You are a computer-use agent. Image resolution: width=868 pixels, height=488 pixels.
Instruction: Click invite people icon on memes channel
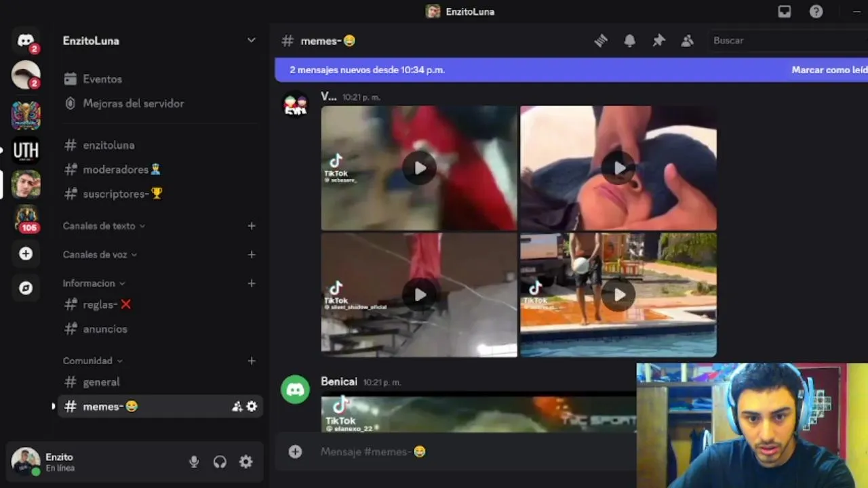(x=237, y=407)
